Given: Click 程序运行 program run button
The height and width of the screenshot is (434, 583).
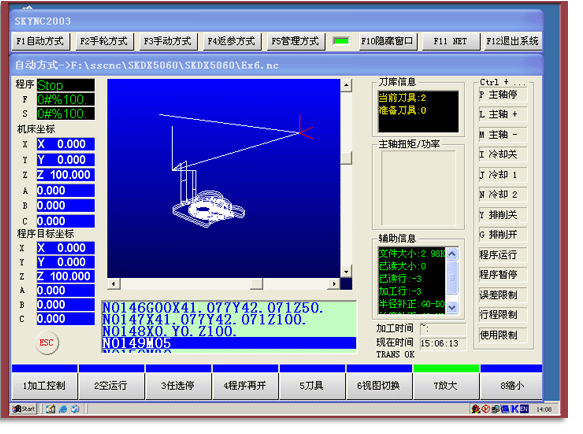Looking at the screenshot, I should pos(502,255).
